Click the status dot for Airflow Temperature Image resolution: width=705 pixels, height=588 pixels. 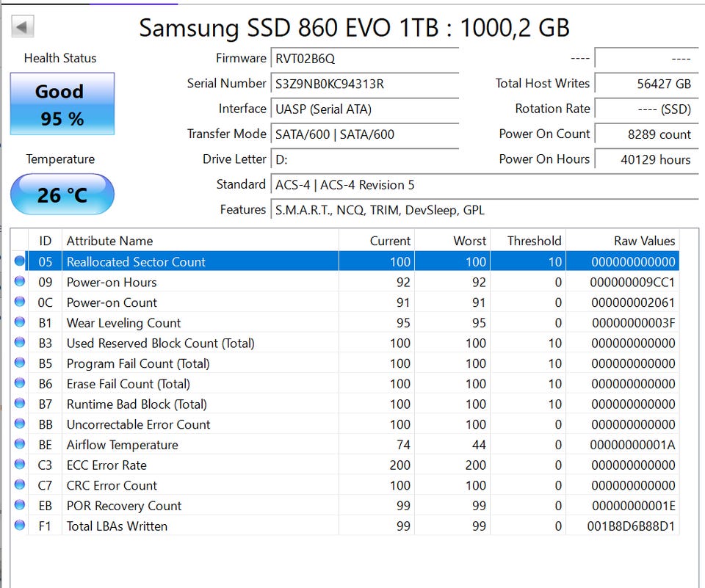click(x=20, y=444)
